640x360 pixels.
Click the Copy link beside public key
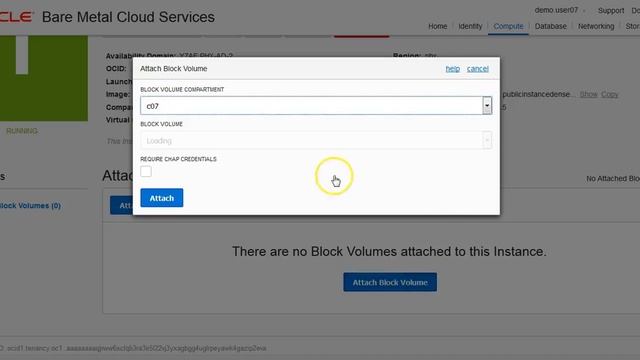pyautogui.click(x=609, y=94)
